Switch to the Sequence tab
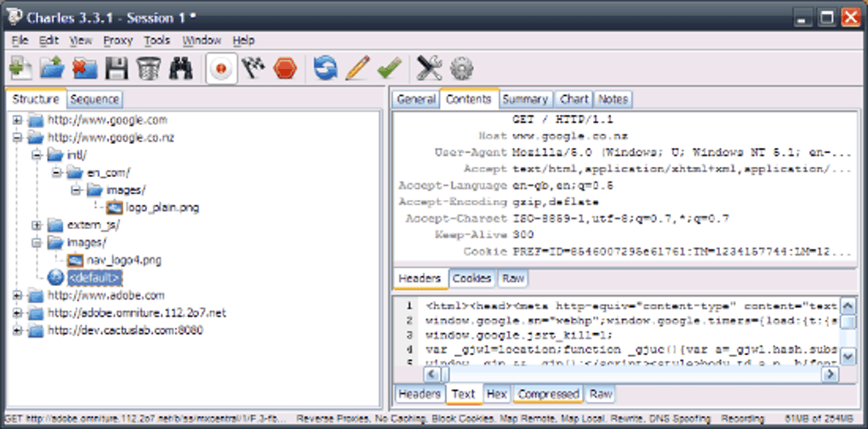868x429 pixels. [x=94, y=100]
